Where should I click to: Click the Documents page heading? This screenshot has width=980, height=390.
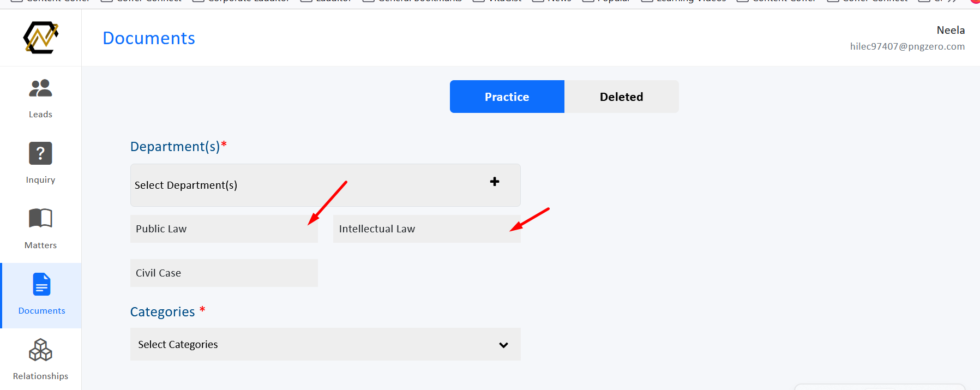pos(149,38)
